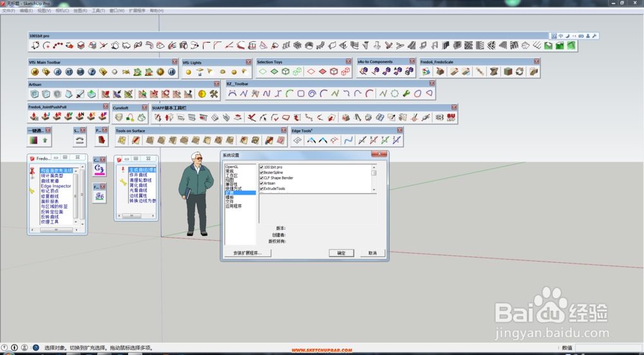Click the first FredoScale toolbar icon
644x355 pixels.
426,72
